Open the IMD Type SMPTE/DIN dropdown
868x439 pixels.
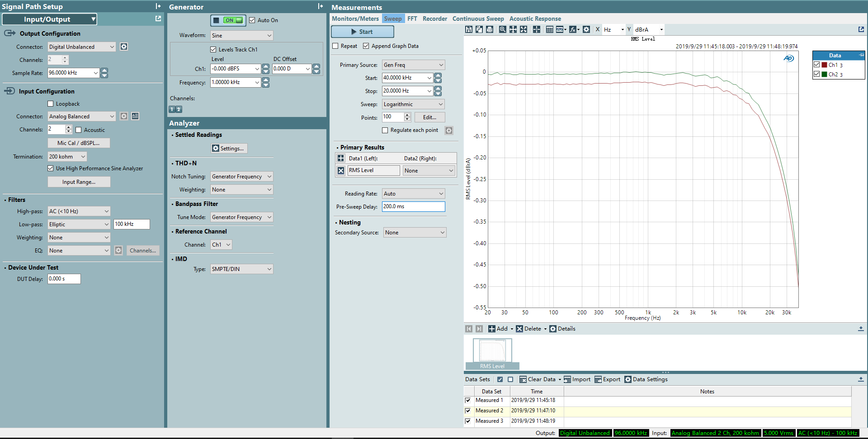(x=241, y=269)
